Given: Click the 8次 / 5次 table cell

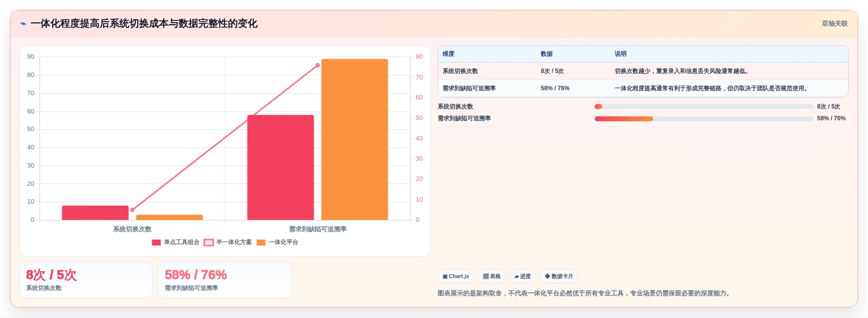Looking at the screenshot, I should (552, 71).
